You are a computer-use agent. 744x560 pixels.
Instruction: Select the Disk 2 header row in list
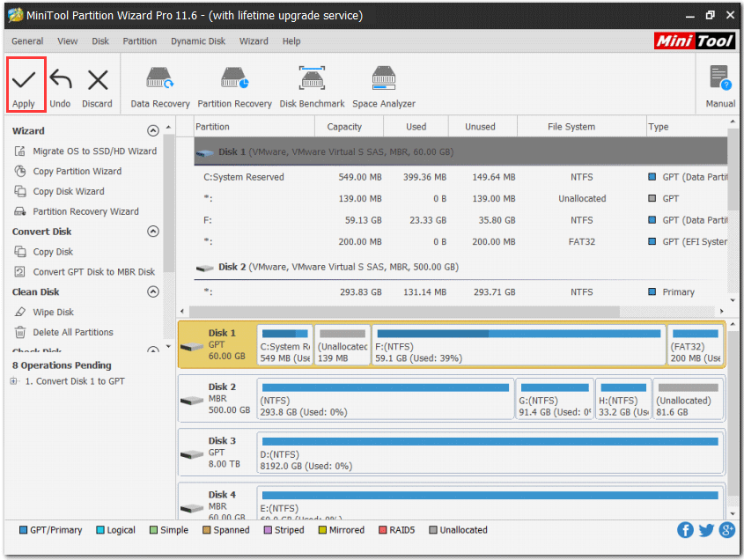460,267
